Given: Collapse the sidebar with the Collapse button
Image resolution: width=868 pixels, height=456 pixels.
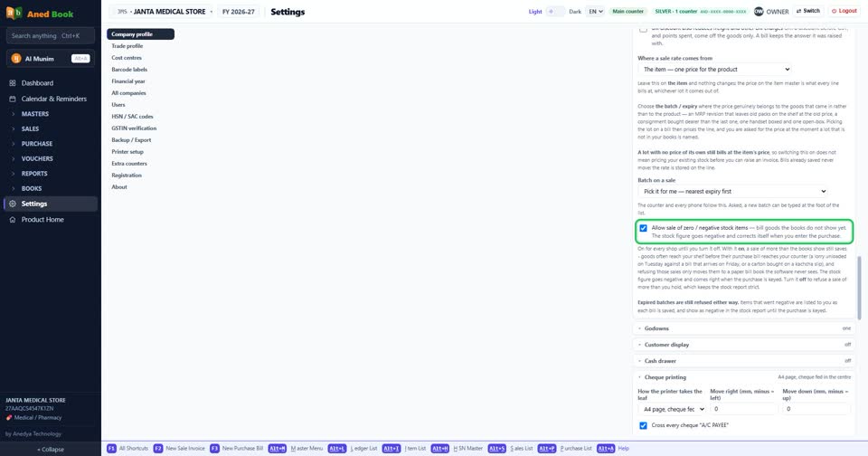Looking at the screenshot, I should [51, 450].
